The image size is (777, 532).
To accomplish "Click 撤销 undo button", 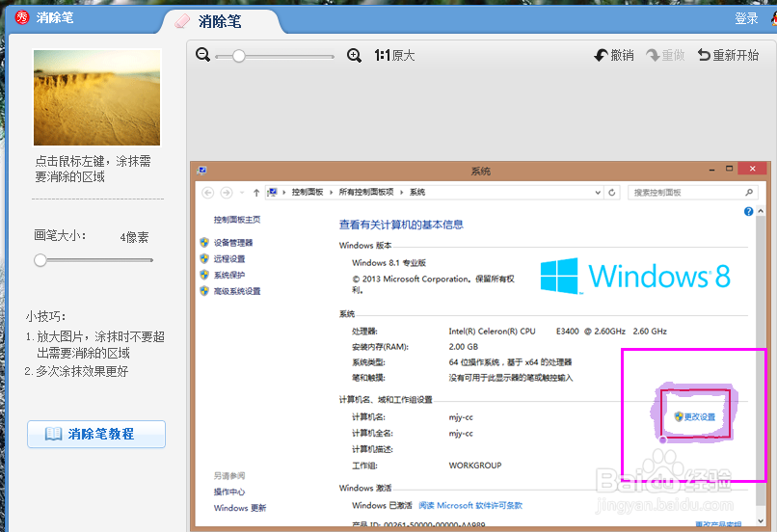I will pyautogui.click(x=614, y=55).
